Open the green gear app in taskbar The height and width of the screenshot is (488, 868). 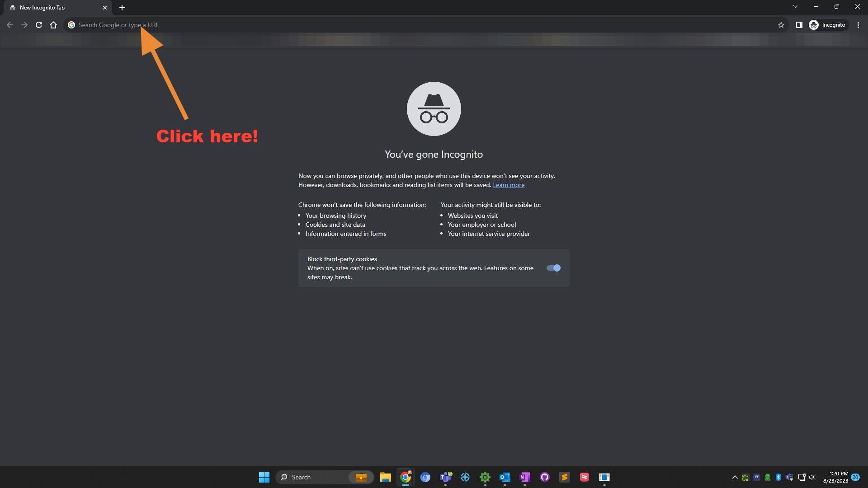485,477
